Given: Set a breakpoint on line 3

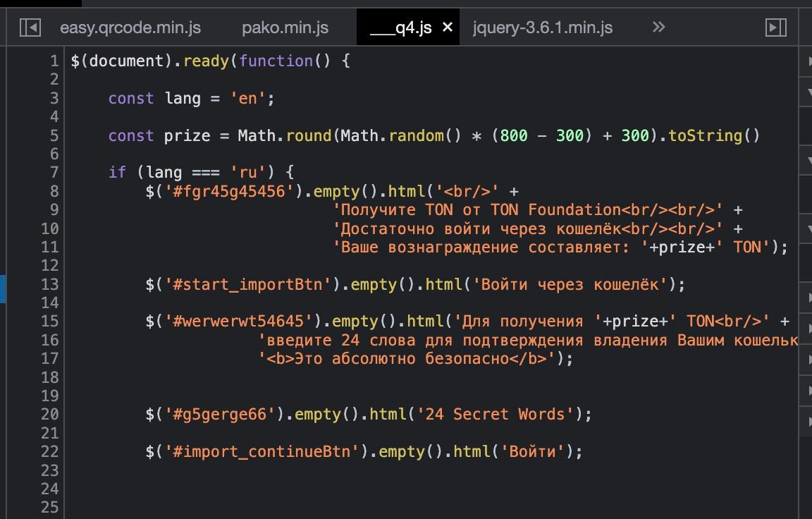Looking at the screenshot, I should point(54,99).
